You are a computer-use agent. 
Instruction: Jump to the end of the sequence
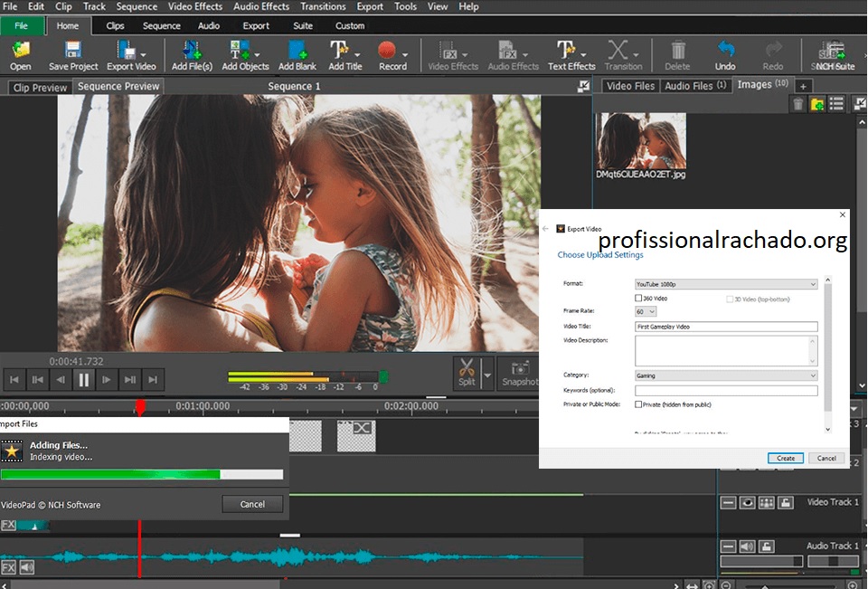coord(153,380)
